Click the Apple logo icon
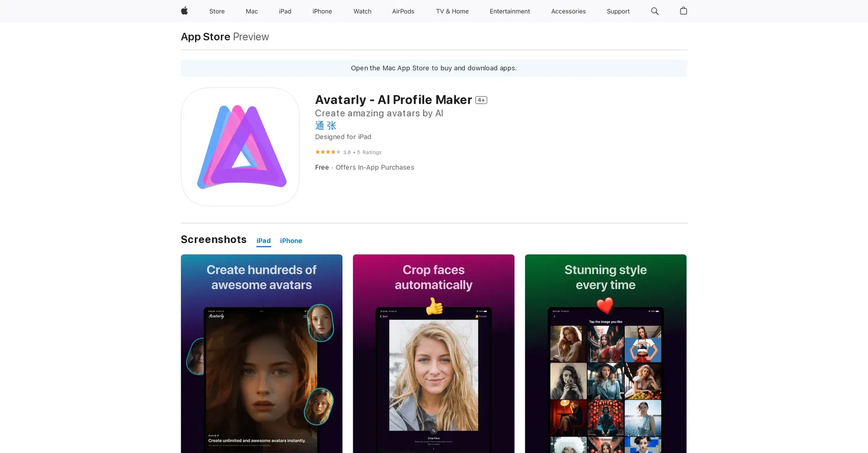This screenshot has height=453, width=868. (x=184, y=11)
